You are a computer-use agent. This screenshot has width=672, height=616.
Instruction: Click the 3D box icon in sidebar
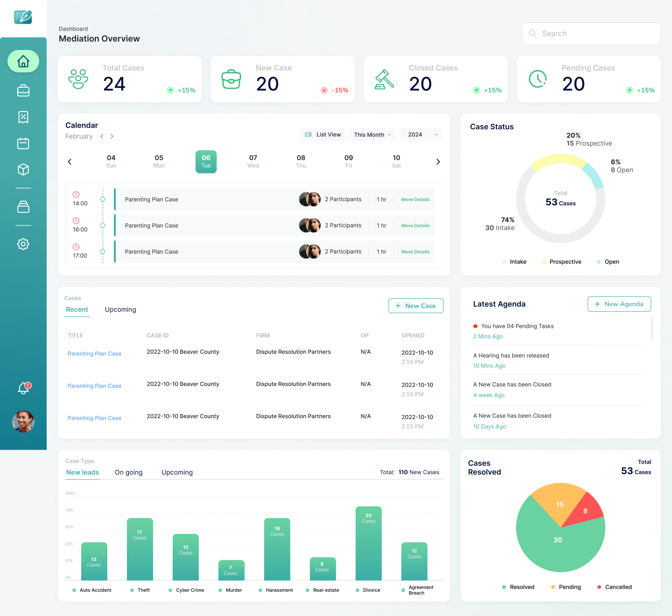23,170
